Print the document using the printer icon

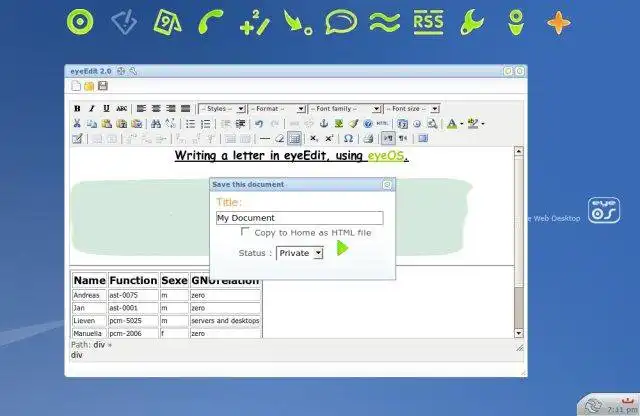(368, 139)
